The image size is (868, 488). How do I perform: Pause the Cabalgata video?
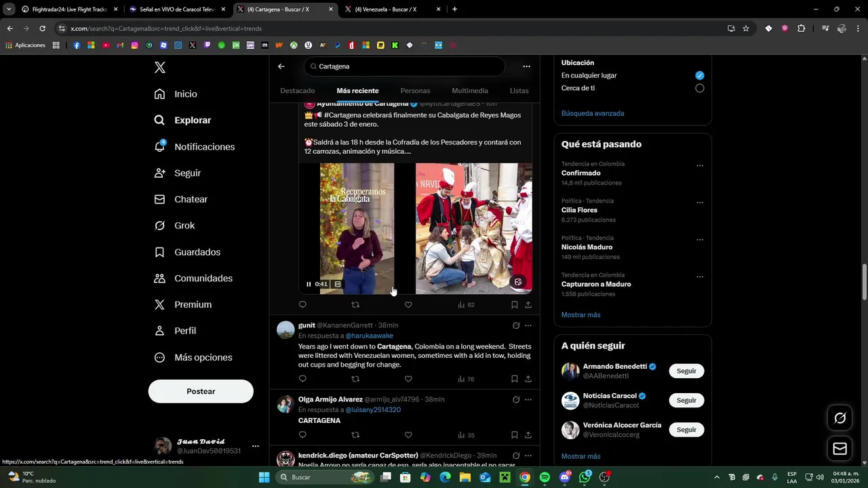click(x=309, y=284)
